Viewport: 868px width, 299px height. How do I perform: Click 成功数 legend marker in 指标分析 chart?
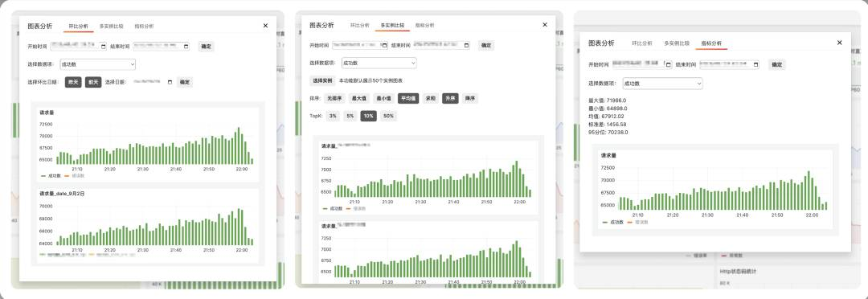[605, 222]
